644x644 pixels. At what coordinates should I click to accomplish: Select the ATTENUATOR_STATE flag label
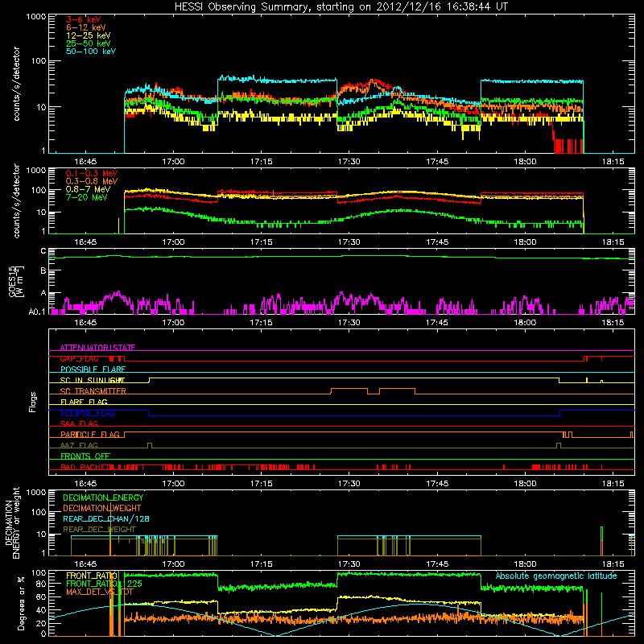click(x=97, y=348)
